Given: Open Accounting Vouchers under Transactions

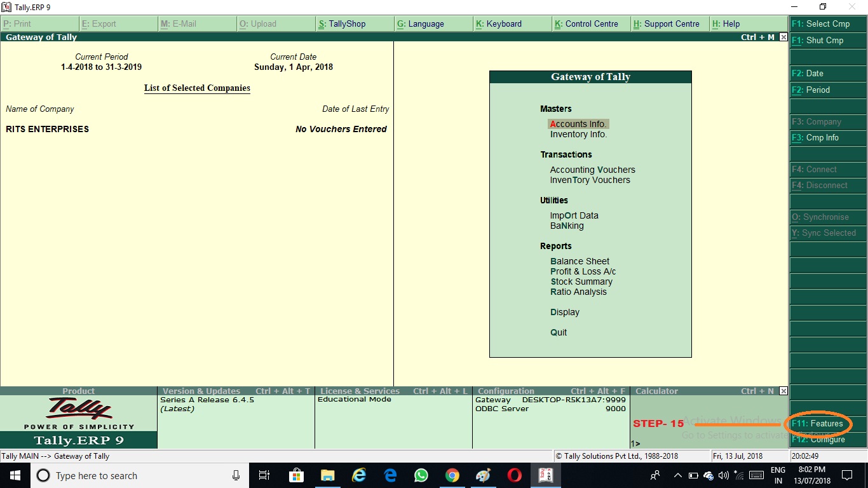Looking at the screenshot, I should (x=593, y=170).
